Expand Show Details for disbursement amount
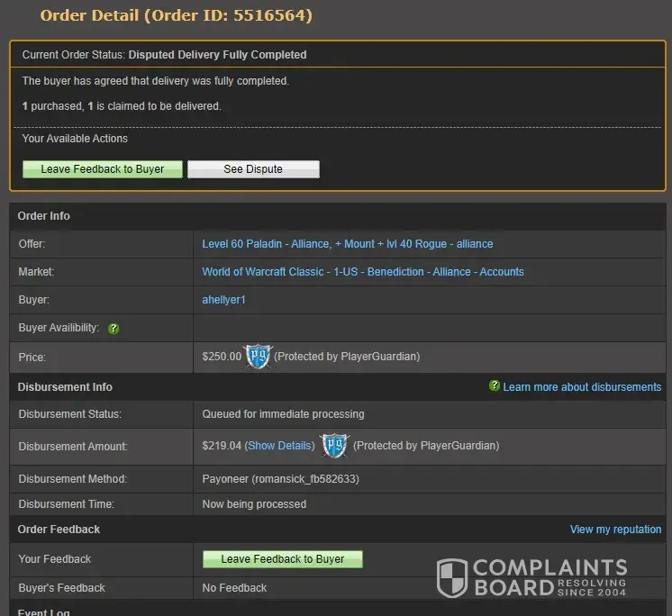Viewport: 672px width, 616px height. click(279, 446)
